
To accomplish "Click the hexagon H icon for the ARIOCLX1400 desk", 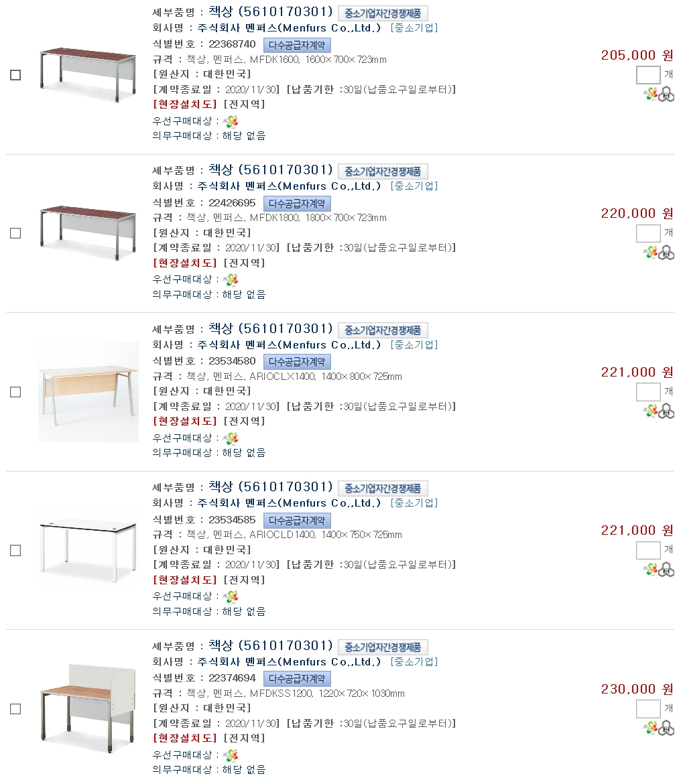I will tap(666, 411).
